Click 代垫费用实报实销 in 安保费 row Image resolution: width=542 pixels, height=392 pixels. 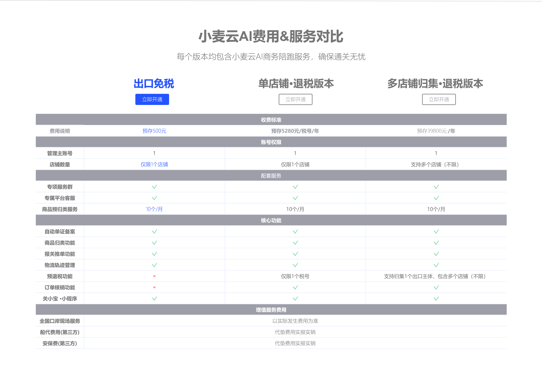pyautogui.click(x=295, y=343)
